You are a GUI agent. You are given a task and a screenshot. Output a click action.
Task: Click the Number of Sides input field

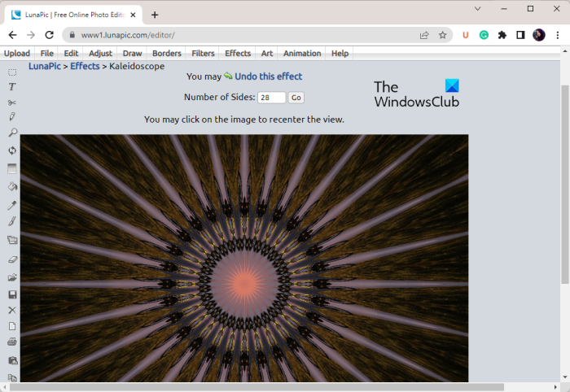tap(271, 98)
